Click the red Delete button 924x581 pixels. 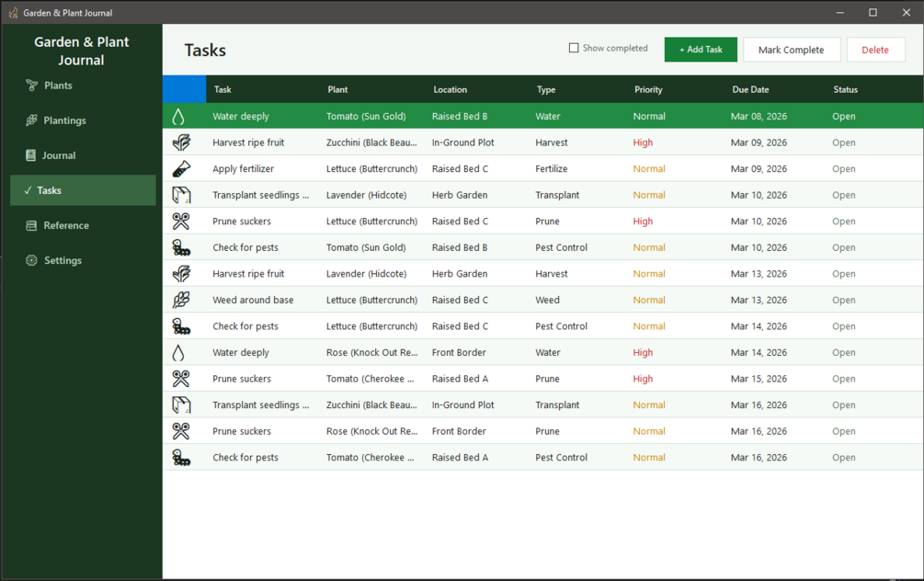coord(875,50)
